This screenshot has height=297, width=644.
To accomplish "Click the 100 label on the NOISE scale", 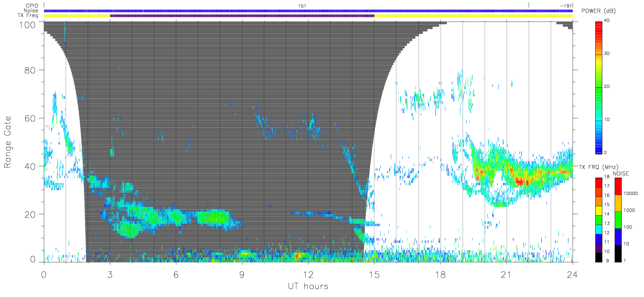I will click(x=627, y=227).
